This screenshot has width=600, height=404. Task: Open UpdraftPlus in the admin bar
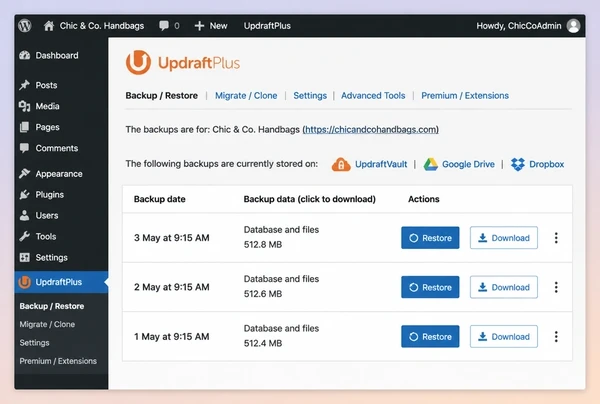pyautogui.click(x=267, y=26)
